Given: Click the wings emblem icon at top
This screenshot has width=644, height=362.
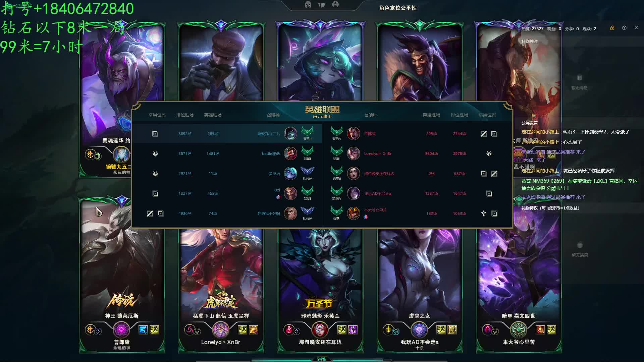Looking at the screenshot, I should (x=322, y=5).
